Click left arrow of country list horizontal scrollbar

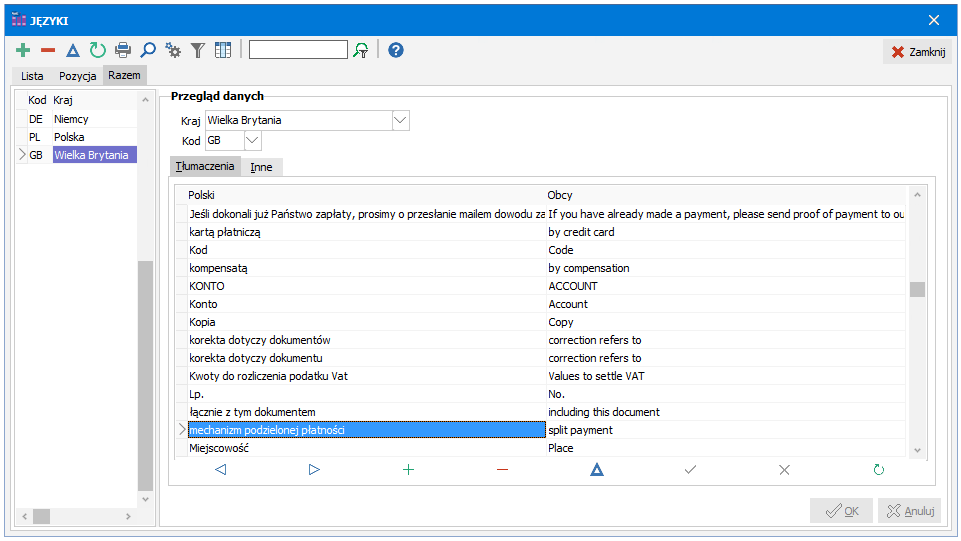click(25, 516)
